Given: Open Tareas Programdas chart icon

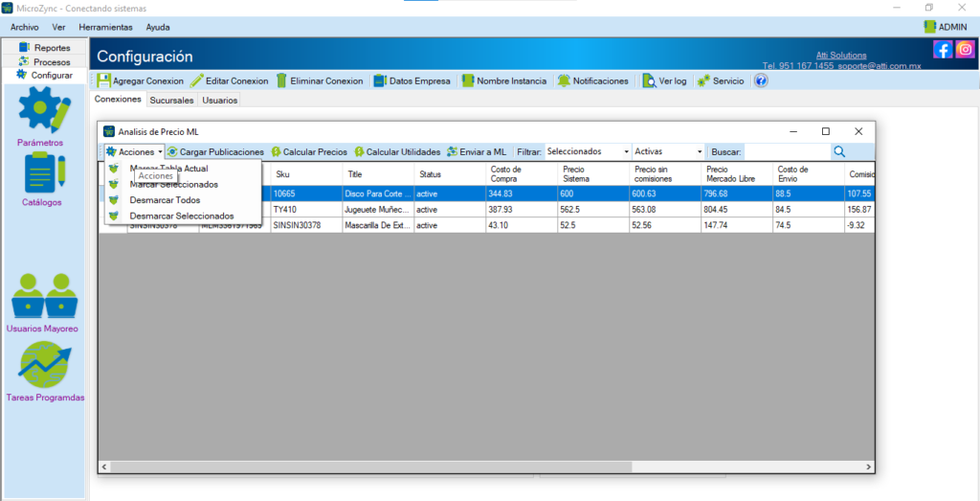Looking at the screenshot, I should (44, 366).
